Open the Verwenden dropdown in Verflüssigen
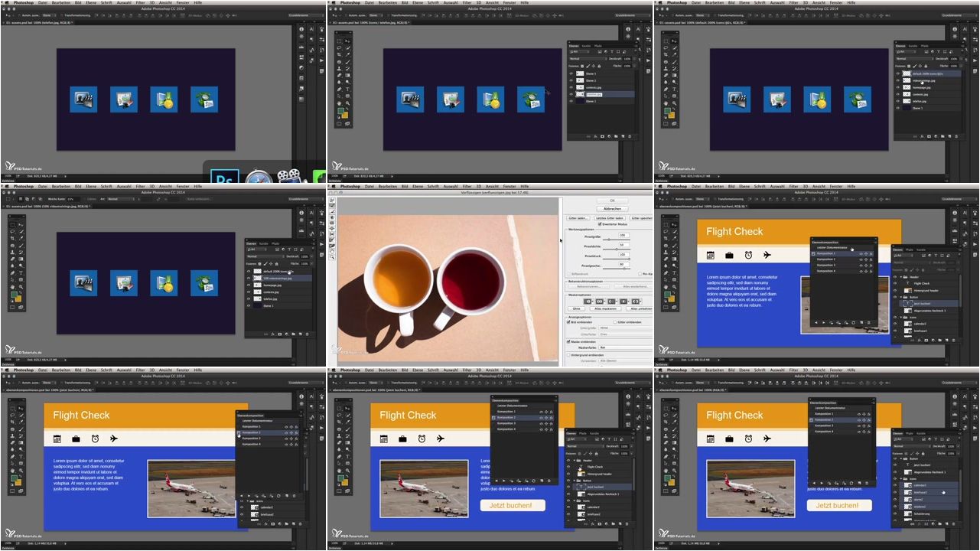Viewport: 980px width, 551px height. 626,360
